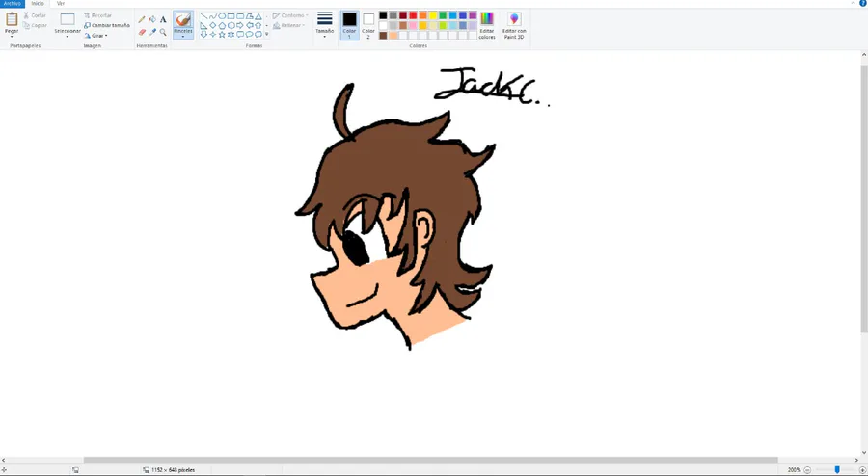Click the zoom slider handle
Image resolution: width=868 pixels, height=476 pixels.
tap(837, 470)
